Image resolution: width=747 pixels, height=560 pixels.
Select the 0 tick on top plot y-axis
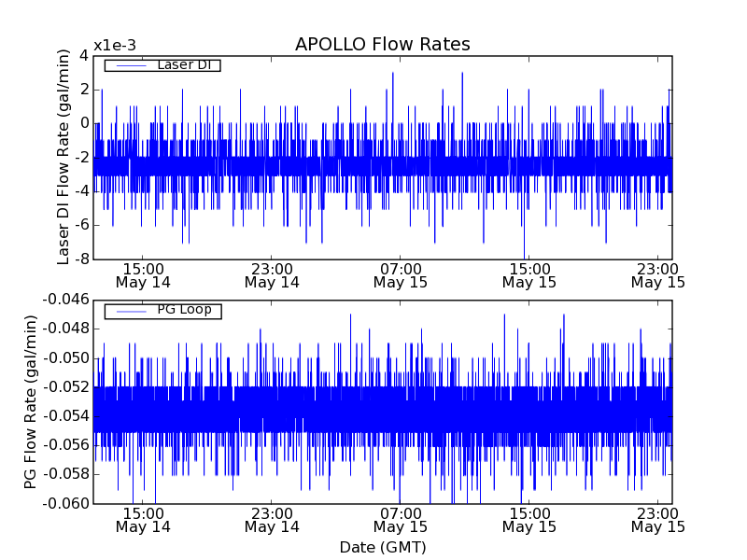tap(83, 123)
